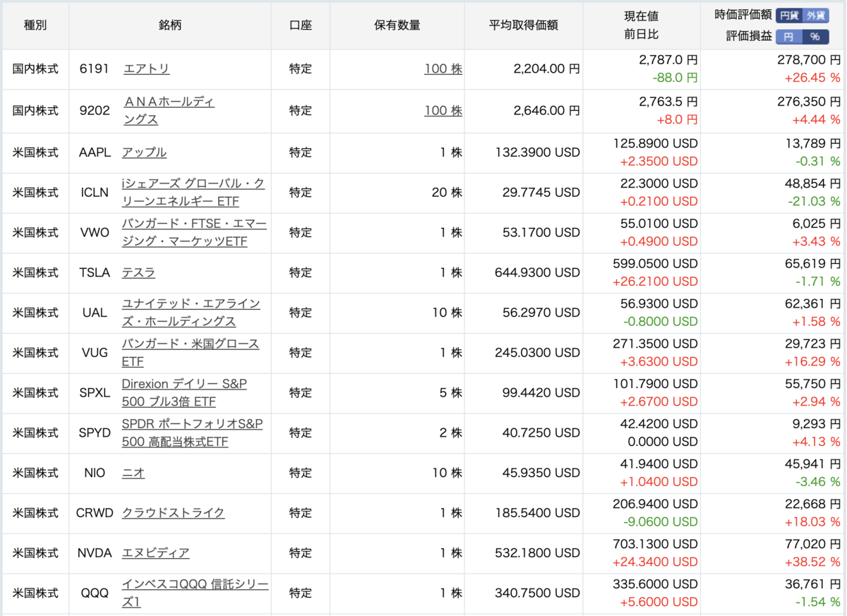Click 国内株式 in the エアトリ row

point(35,69)
